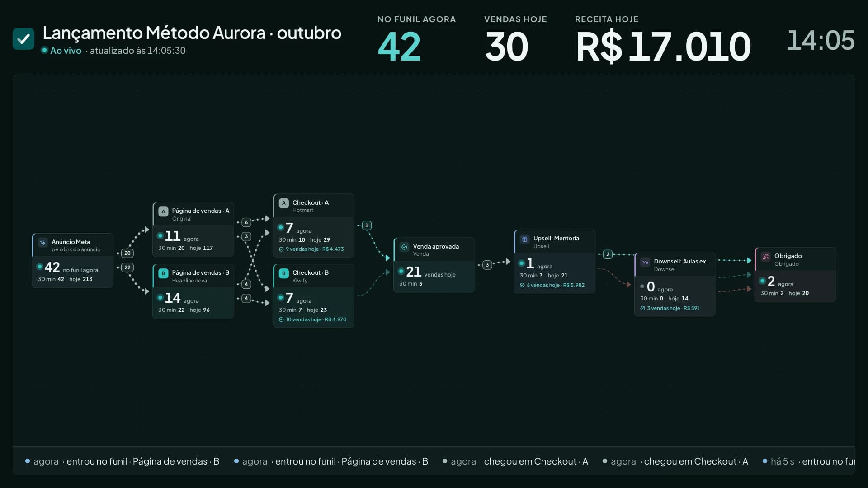Screen dimensions: 868x488
Task: Click the 10 vendas hoje · R$ 4.970 line
Action: pyautogui.click(x=312, y=320)
